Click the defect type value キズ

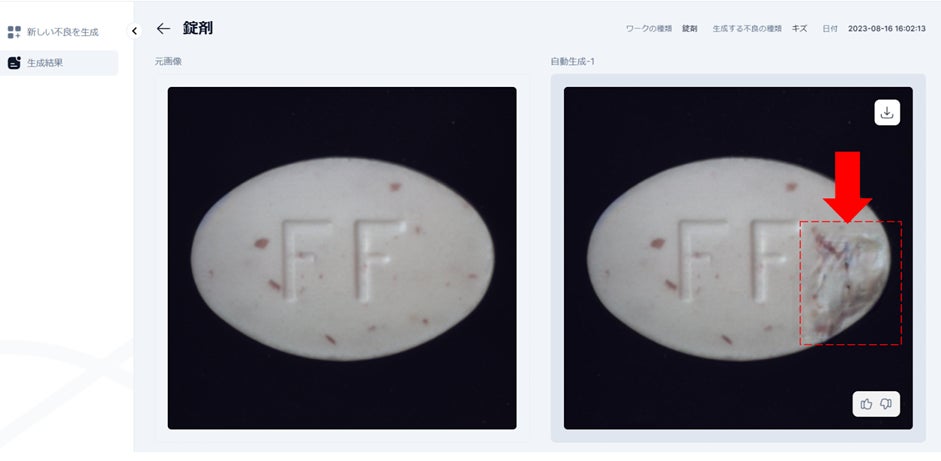point(799,29)
